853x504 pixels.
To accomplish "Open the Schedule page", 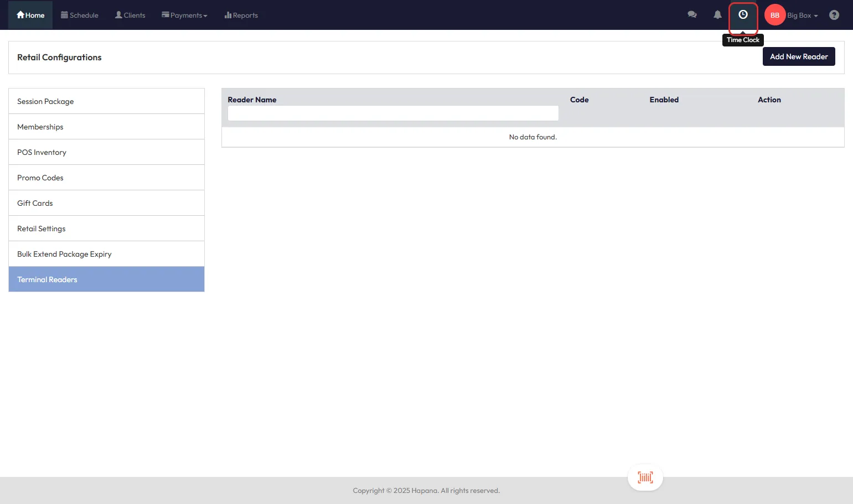I will (x=80, y=15).
